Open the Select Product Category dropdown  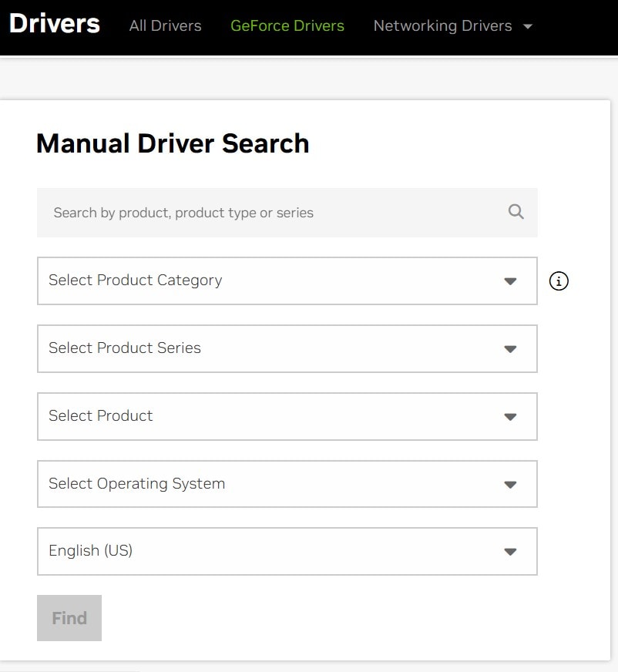[x=287, y=281]
